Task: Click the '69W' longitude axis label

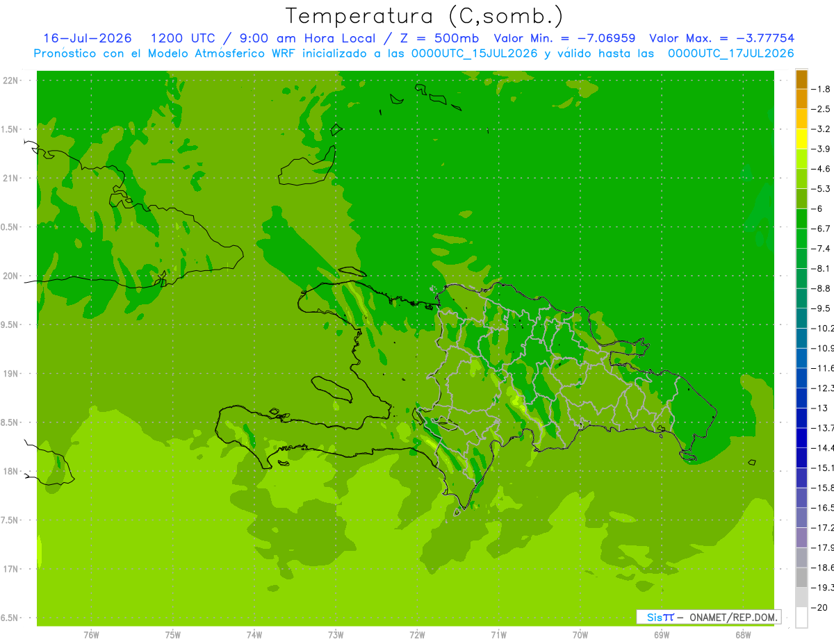Action: click(x=662, y=635)
